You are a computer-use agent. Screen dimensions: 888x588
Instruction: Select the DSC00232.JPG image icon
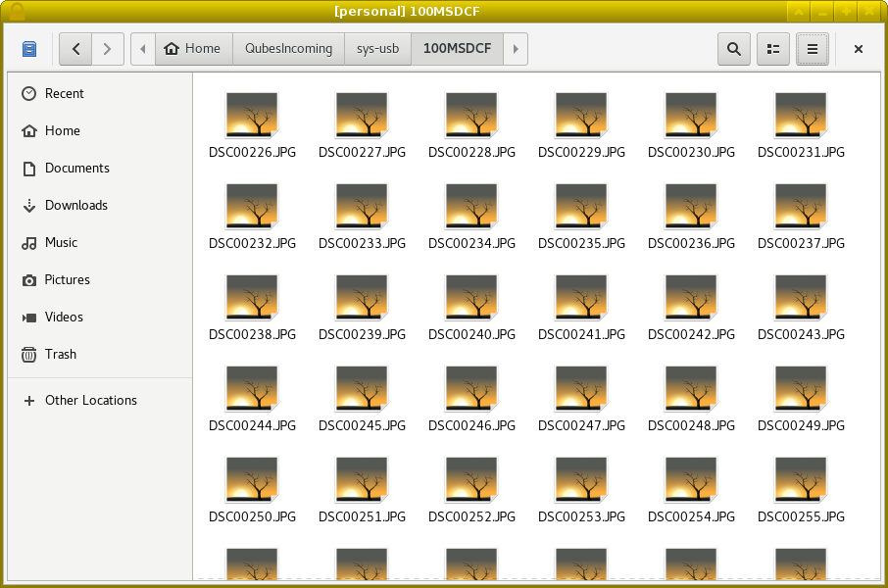tap(252, 206)
